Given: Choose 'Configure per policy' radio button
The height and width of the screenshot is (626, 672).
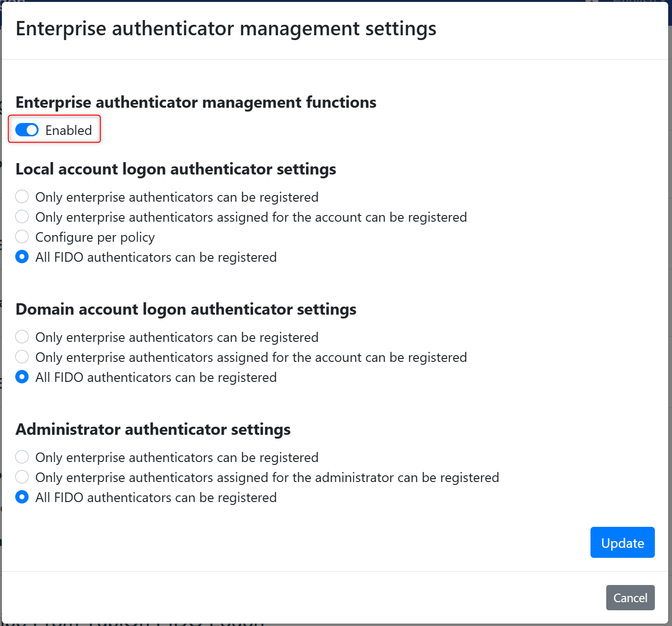Looking at the screenshot, I should click(22, 236).
